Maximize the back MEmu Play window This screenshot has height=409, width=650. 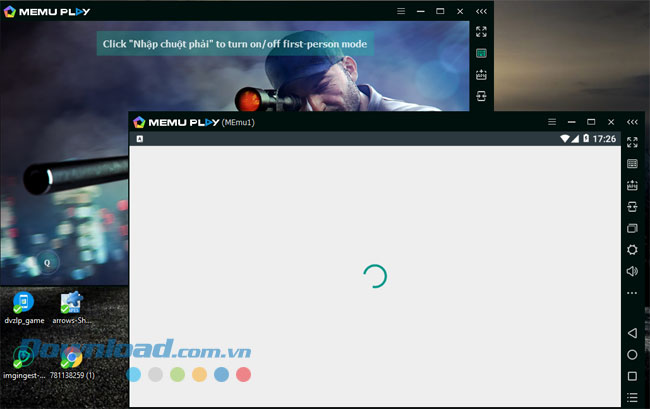(x=440, y=11)
